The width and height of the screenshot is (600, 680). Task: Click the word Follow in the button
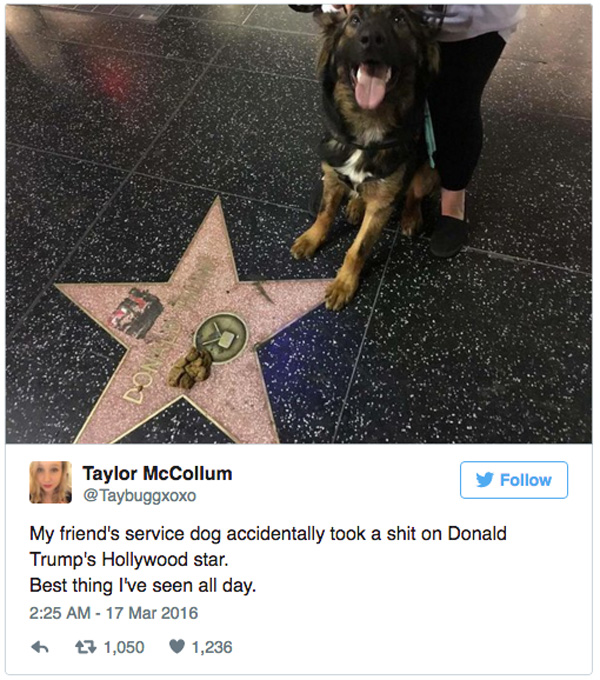point(526,480)
